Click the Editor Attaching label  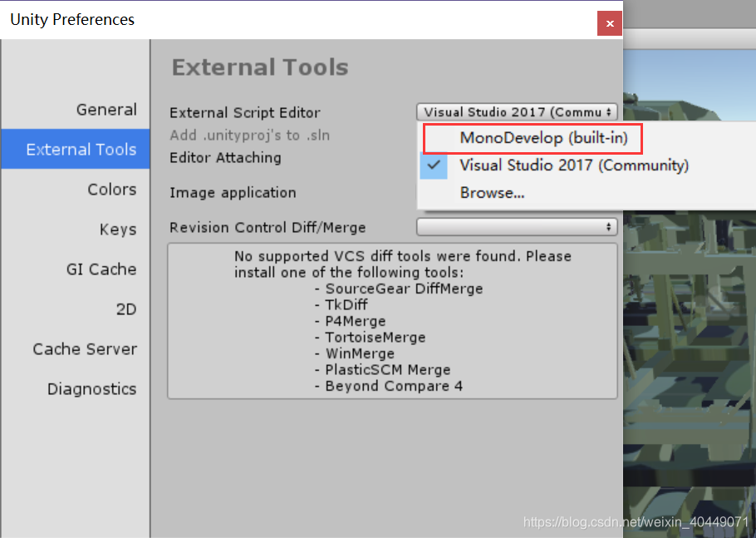[x=225, y=158]
